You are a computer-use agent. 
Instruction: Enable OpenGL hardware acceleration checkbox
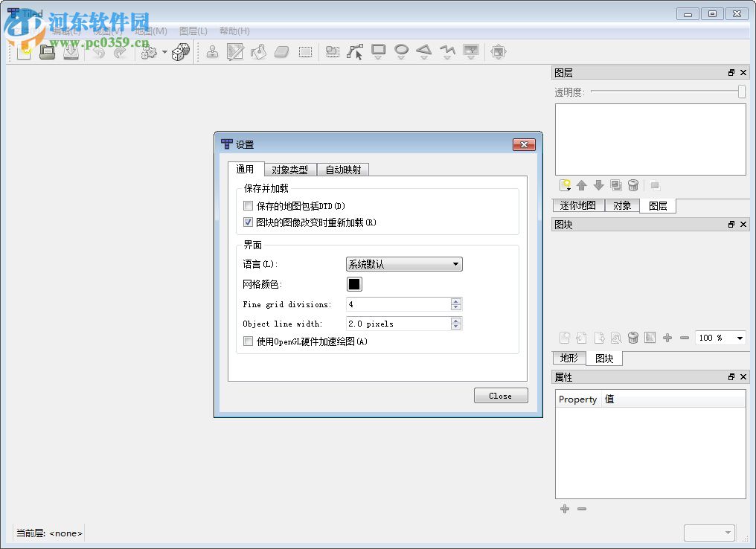pos(248,341)
